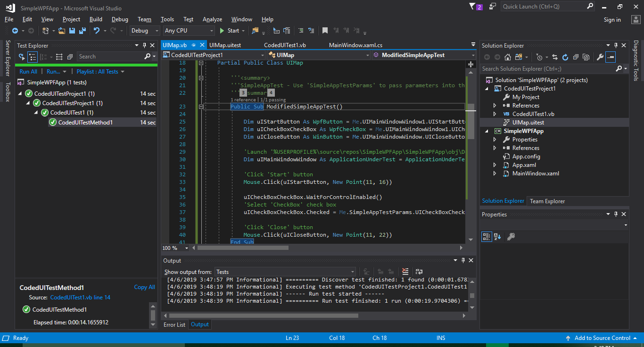Open the Build menu
The width and height of the screenshot is (644, 347).
click(x=96, y=19)
